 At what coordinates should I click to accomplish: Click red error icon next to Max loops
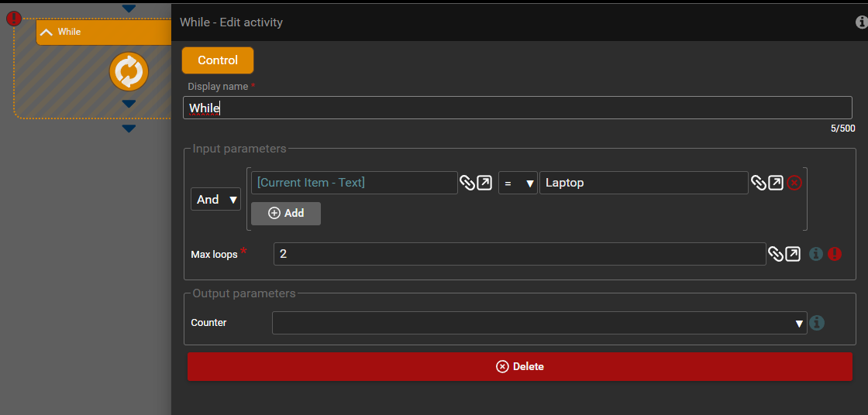(x=835, y=254)
